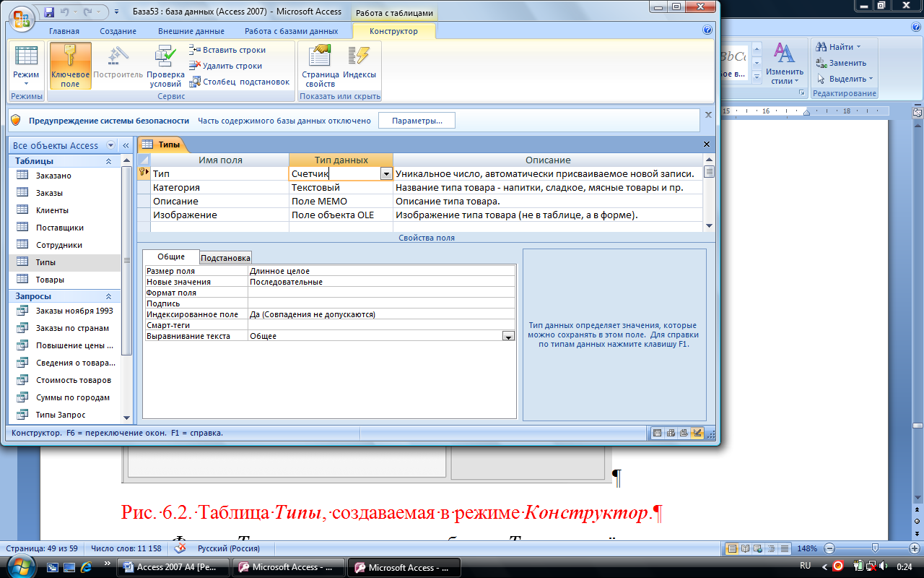Click the Office button in Access
This screenshot has height=578, width=924.
tap(20, 17)
